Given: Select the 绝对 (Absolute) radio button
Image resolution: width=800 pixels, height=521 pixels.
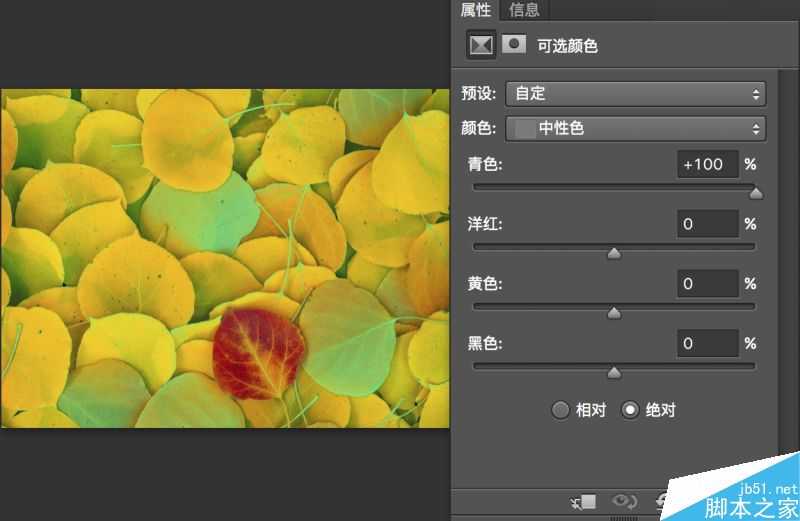Looking at the screenshot, I should click(x=630, y=409).
